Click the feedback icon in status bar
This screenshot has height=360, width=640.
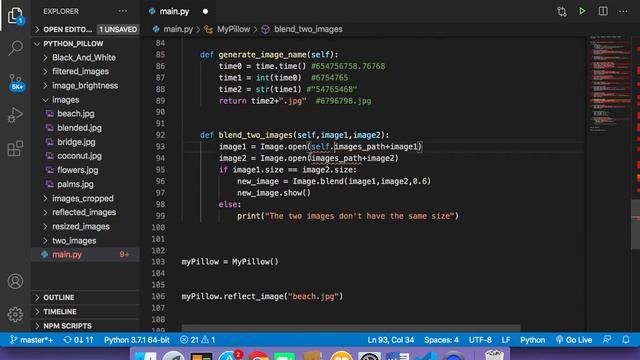coord(607,340)
